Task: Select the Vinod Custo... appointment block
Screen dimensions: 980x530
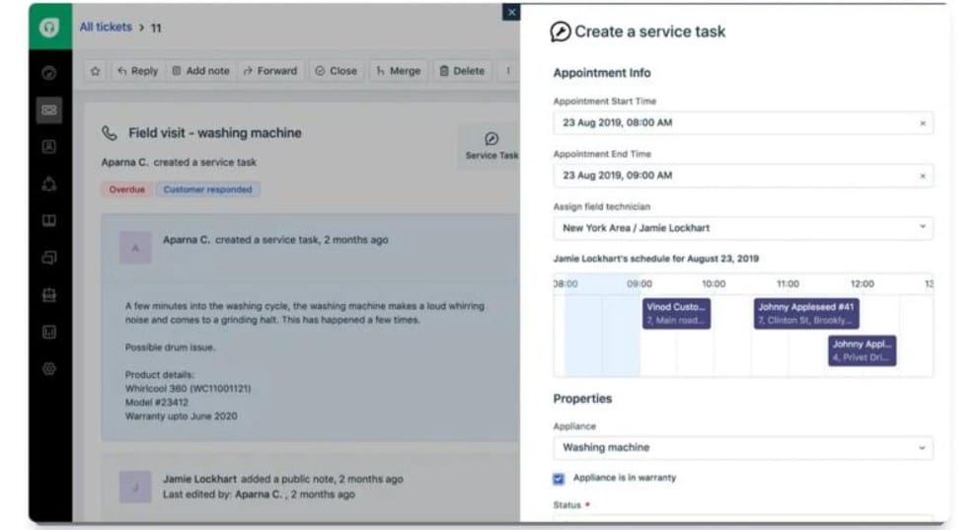Action: [x=676, y=313]
